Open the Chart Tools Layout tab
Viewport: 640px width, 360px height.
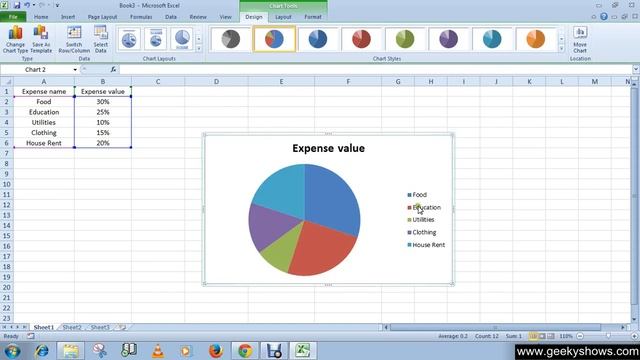click(283, 17)
